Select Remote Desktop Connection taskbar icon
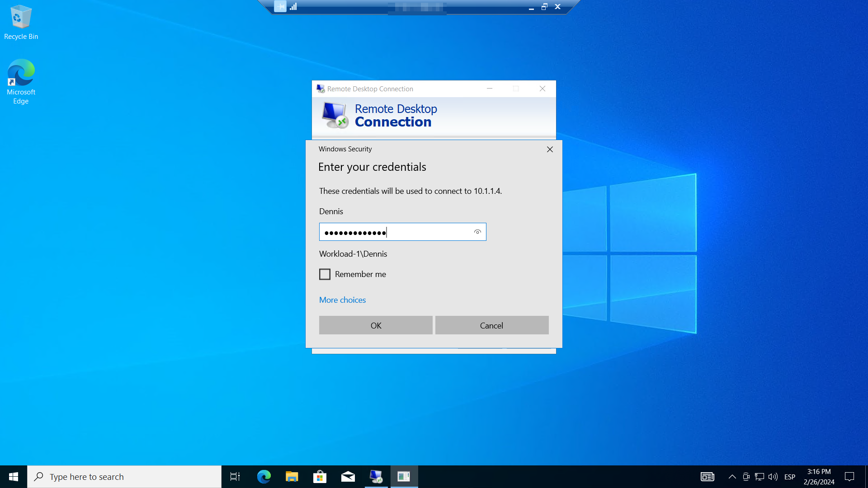The height and width of the screenshot is (488, 868). [376, 477]
